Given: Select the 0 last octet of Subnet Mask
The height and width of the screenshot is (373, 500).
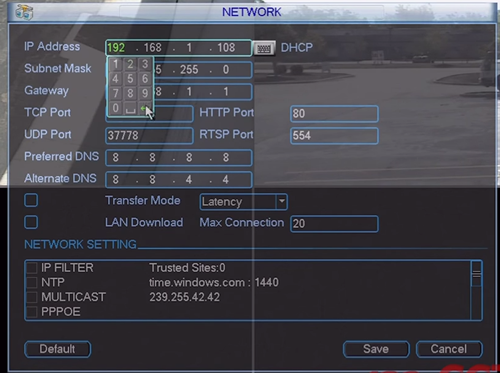Looking at the screenshot, I should pyautogui.click(x=226, y=70).
